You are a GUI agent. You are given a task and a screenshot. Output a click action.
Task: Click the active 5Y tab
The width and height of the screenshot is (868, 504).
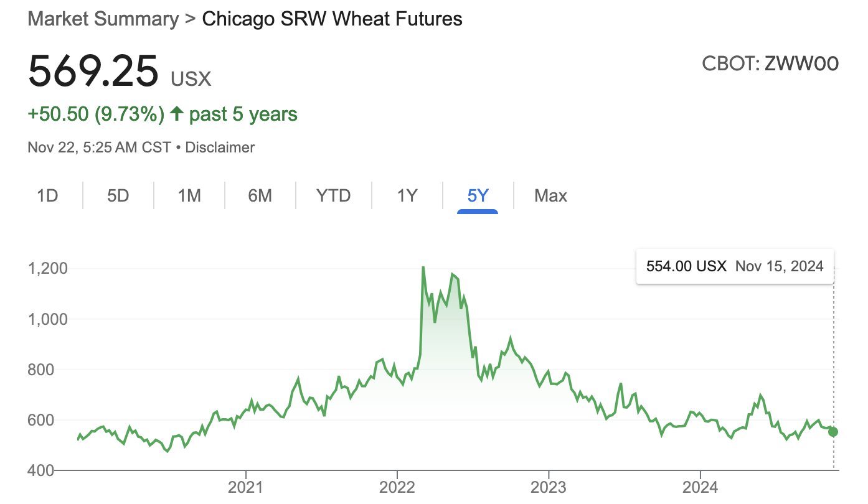[x=478, y=196]
